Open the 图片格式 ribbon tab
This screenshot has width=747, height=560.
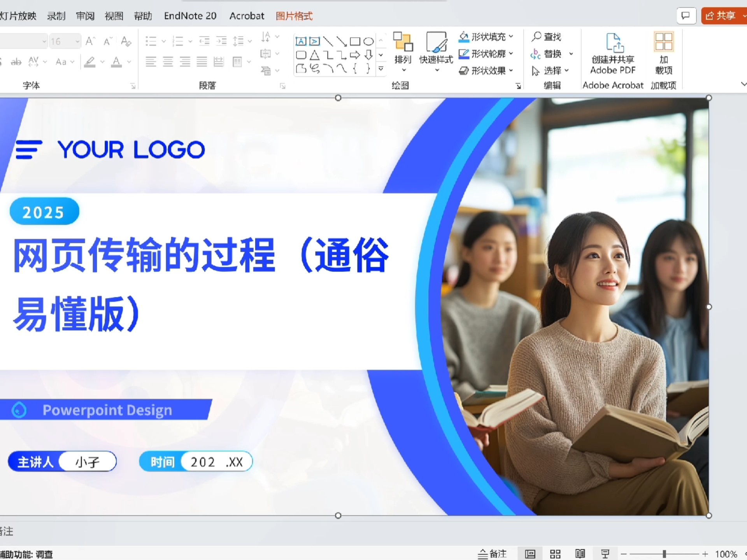pyautogui.click(x=294, y=16)
